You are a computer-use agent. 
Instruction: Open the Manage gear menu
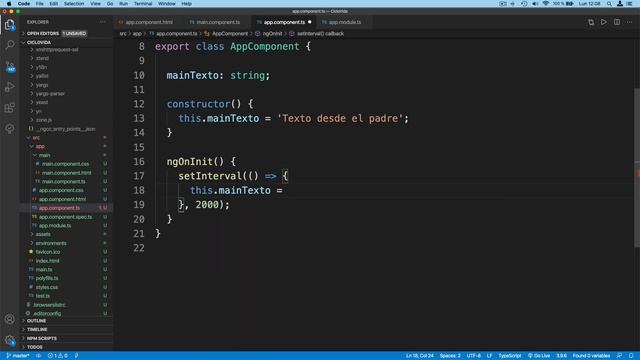10,340
